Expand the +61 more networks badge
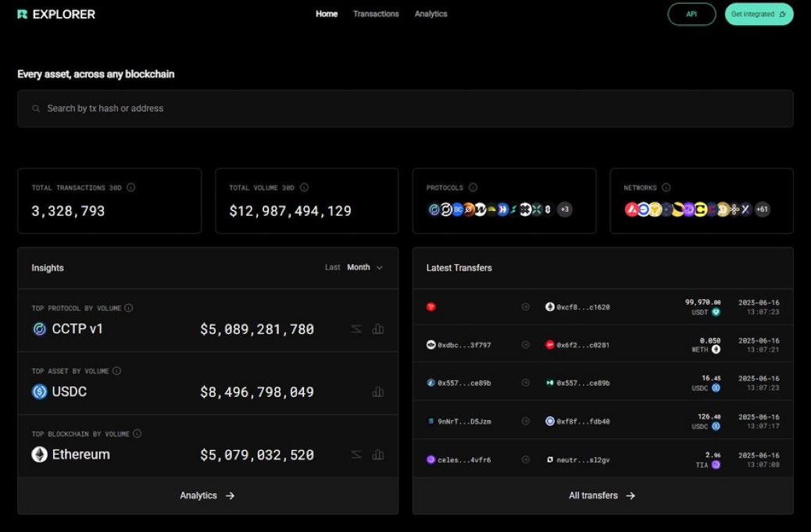 pos(762,209)
